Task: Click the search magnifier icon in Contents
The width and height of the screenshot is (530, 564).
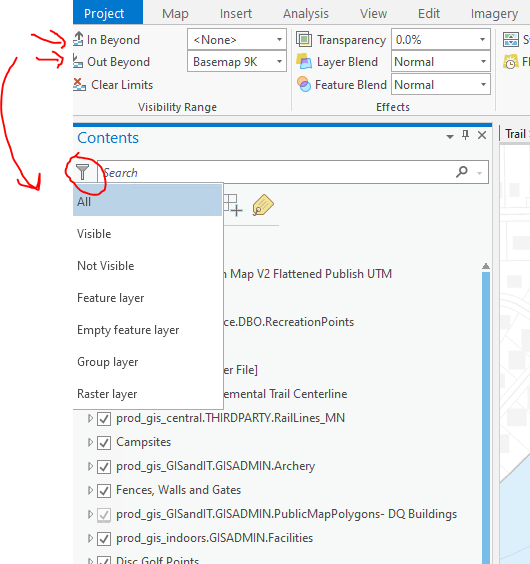Action: (462, 172)
